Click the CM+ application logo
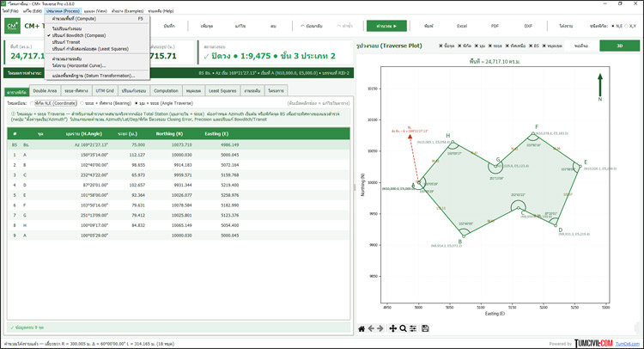The image size is (644, 349). point(12,26)
